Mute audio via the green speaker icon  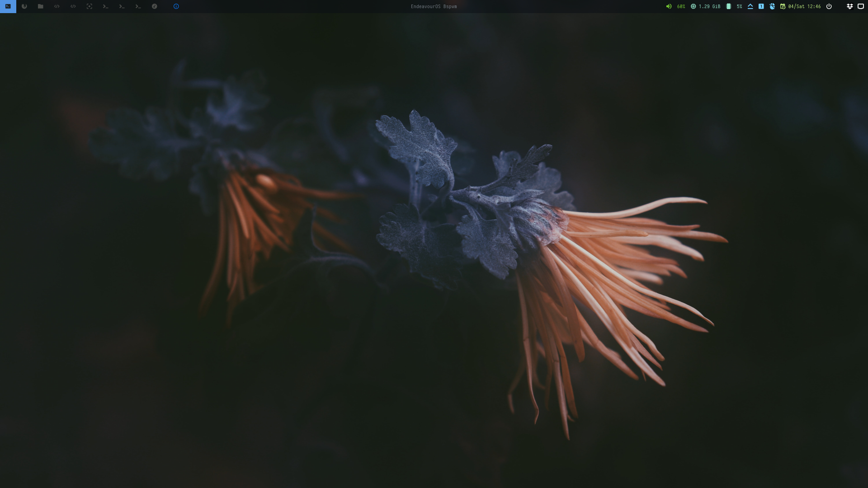(669, 6)
